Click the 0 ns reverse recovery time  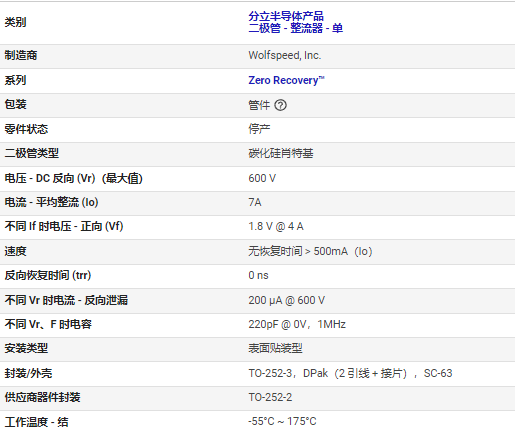pyautogui.click(x=258, y=275)
